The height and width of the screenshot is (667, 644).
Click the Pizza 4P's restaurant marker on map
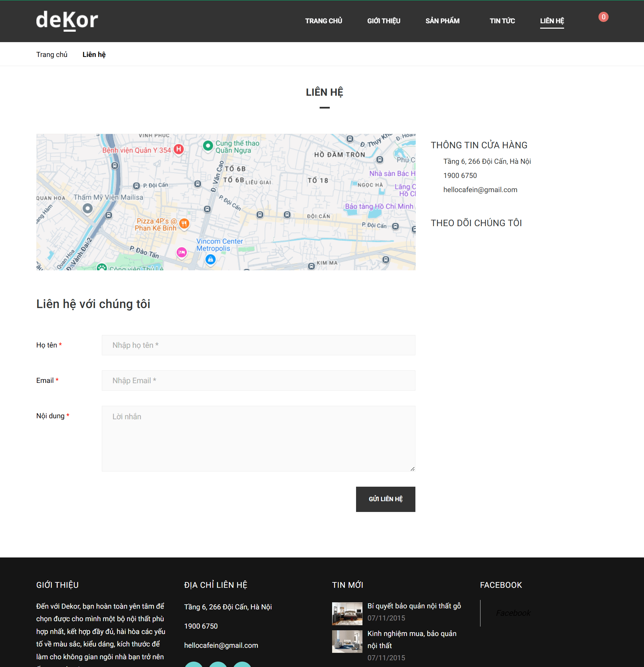(x=184, y=223)
